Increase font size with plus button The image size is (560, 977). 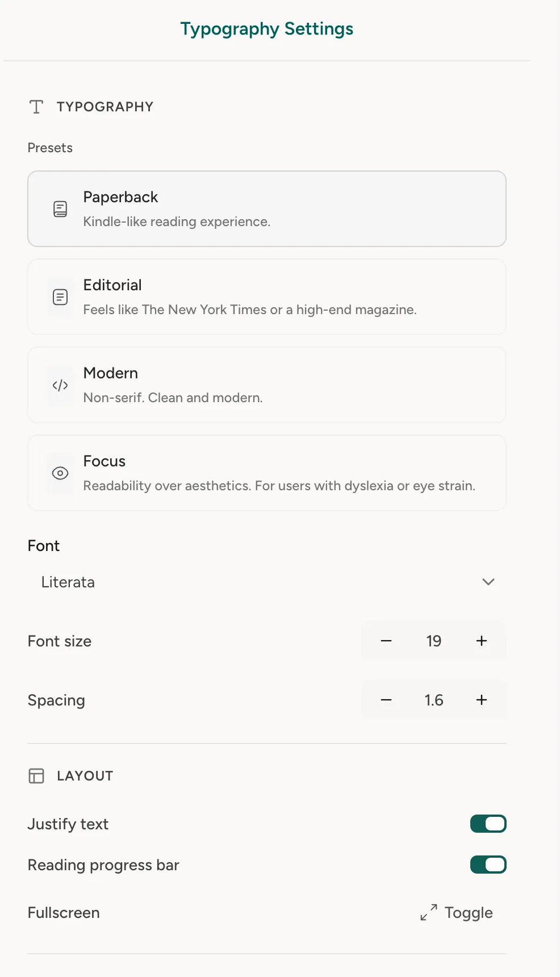click(482, 641)
